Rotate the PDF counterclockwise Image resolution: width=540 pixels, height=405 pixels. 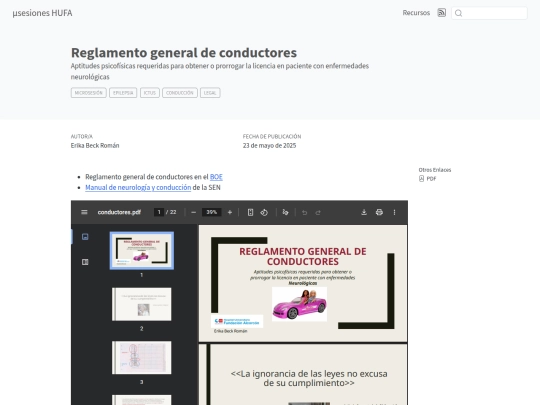coord(264,212)
